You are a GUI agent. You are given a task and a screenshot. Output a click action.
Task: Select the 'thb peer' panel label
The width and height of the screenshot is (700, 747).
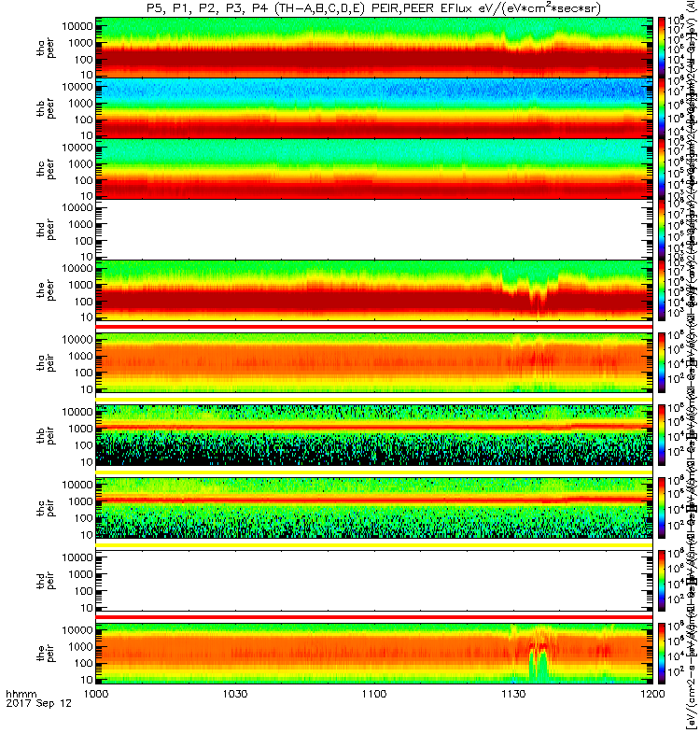tap(46, 108)
